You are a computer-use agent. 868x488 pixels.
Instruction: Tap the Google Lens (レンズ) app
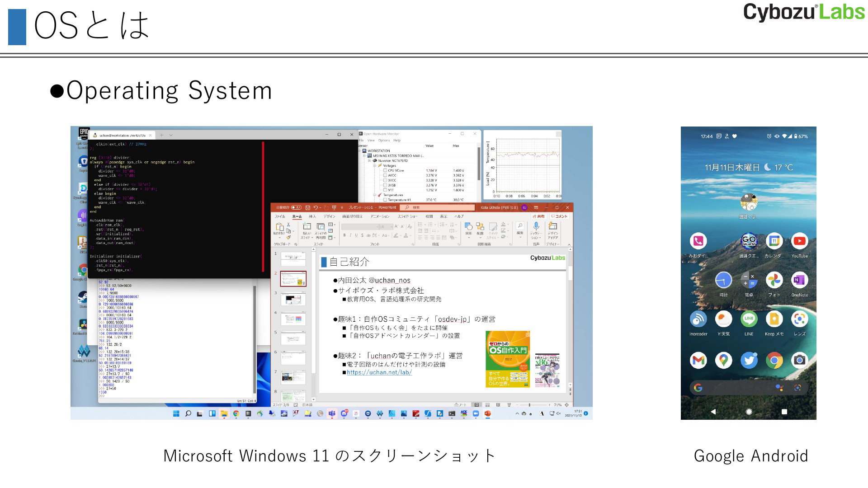pos(799,319)
